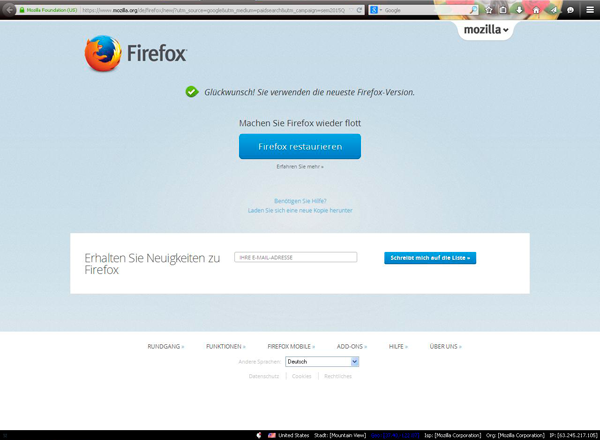Click the Stadt: [Mountain View] status text

[340, 435]
